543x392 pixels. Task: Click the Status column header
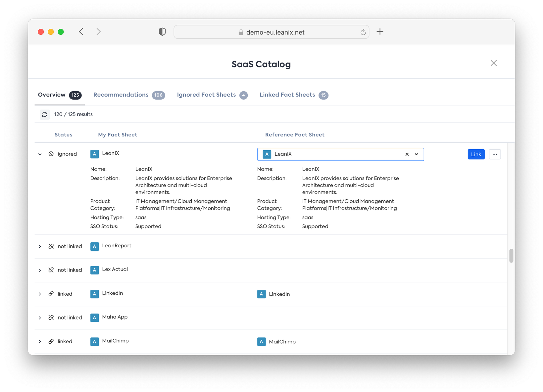(64, 135)
